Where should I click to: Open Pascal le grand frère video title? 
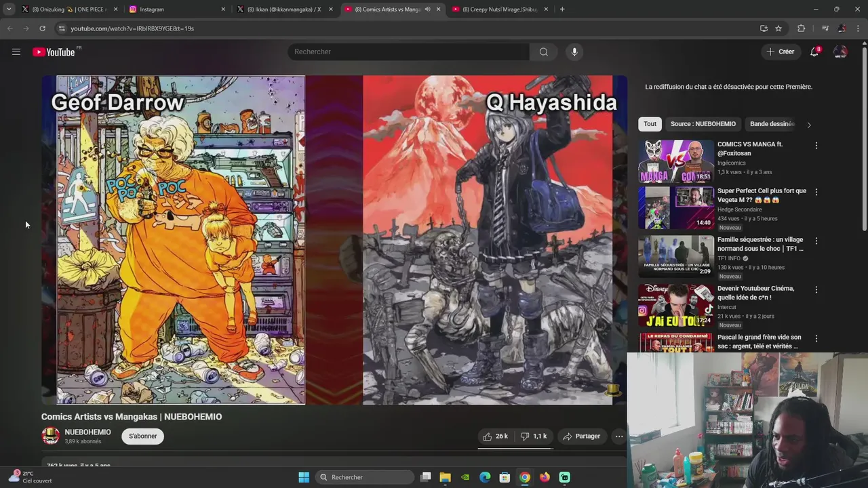[759, 342]
